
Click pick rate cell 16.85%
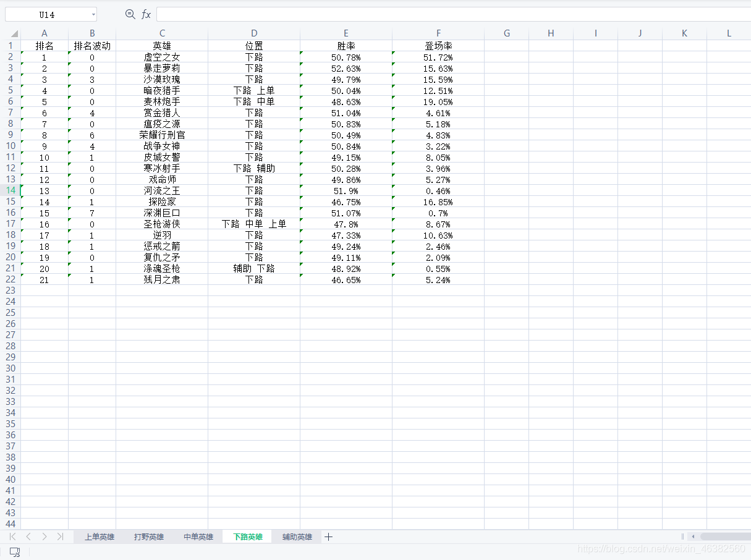438,202
